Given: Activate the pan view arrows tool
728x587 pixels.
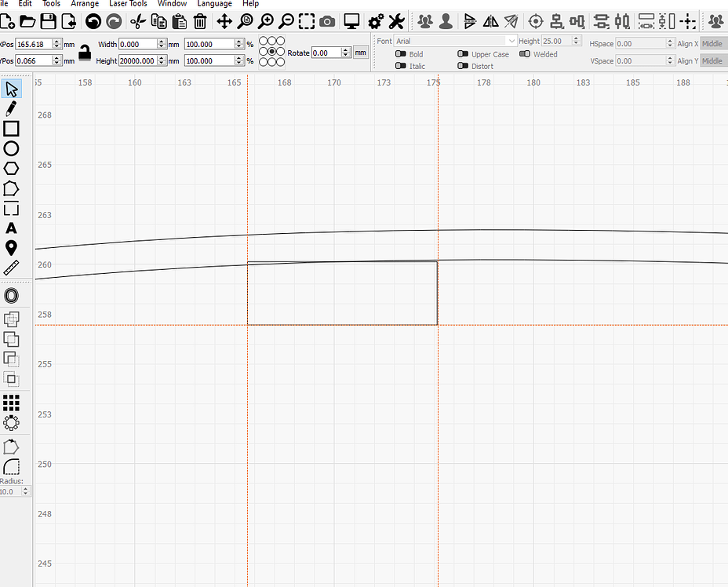Looking at the screenshot, I should coord(224,21).
